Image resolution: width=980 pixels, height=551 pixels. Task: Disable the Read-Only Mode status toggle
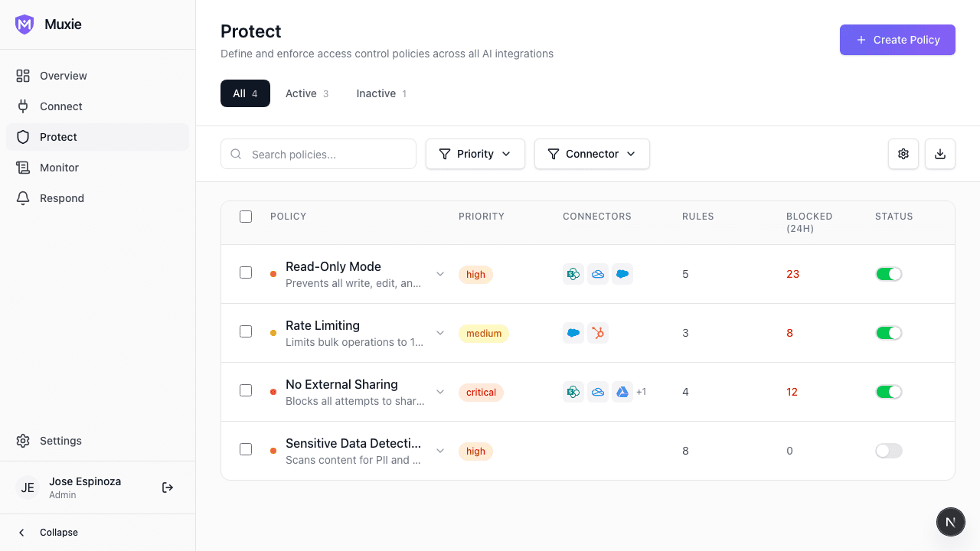[x=888, y=273]
